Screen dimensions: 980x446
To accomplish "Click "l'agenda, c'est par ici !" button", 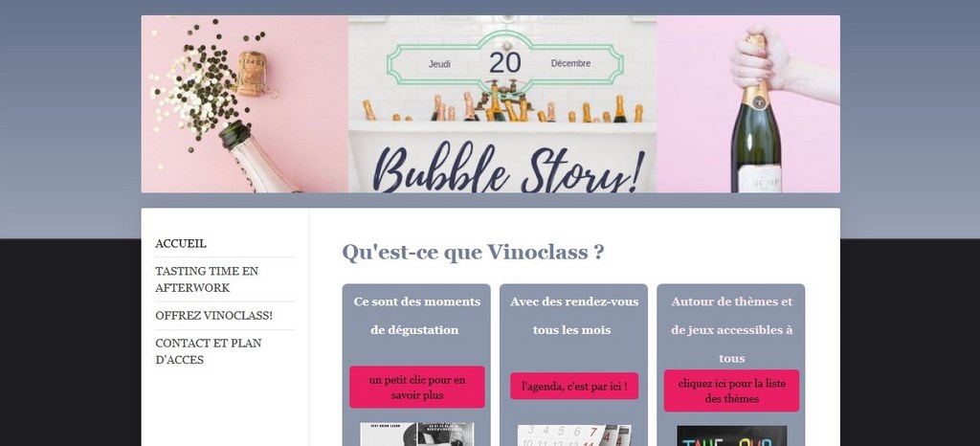I will [574, 387].
